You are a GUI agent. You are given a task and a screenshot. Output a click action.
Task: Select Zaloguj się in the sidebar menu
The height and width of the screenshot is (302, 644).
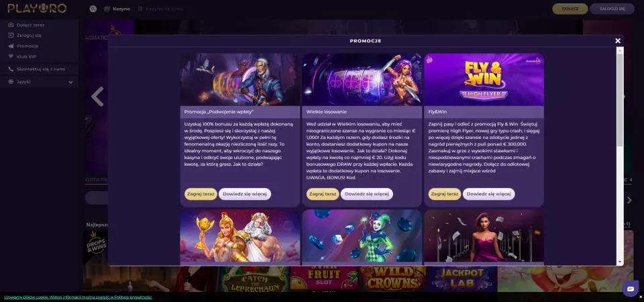click(x=29, y=36)
